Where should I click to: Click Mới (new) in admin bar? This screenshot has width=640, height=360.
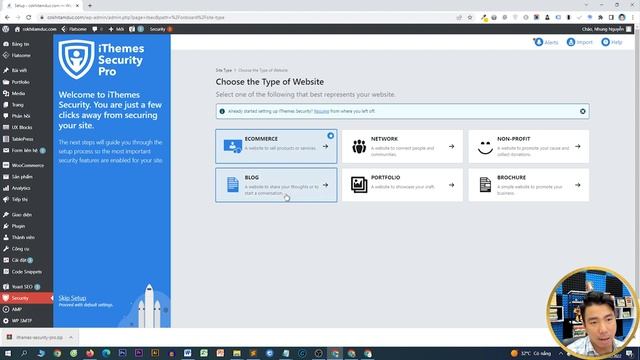116,29
